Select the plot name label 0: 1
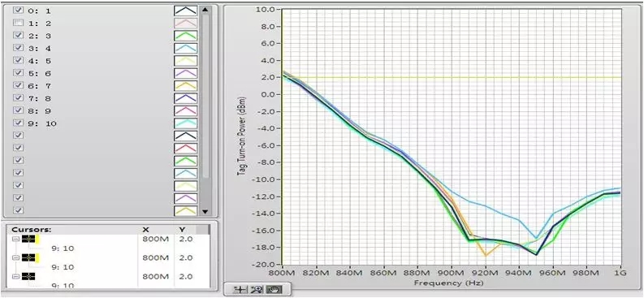This screenshot has width=644, height=298. point(39,11)
